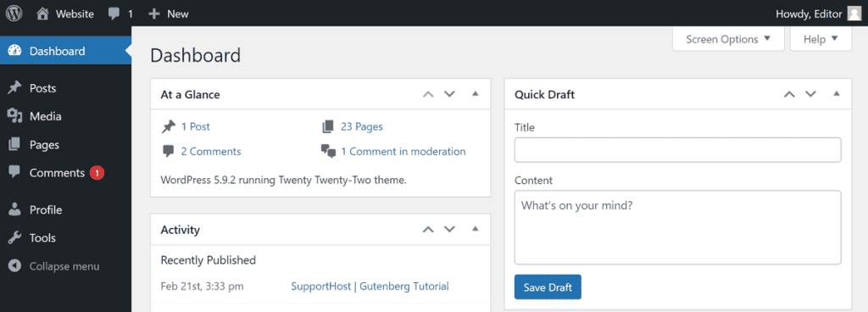
Task: Click the Pages icon in sidebar
Action: (x=15, y=144)
